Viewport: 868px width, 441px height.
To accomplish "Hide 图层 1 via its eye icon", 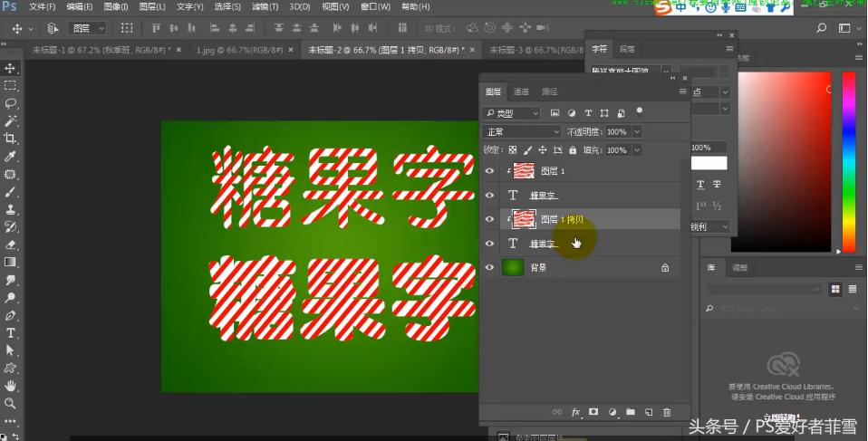I will pyautogui.click(x=489, y=171).
